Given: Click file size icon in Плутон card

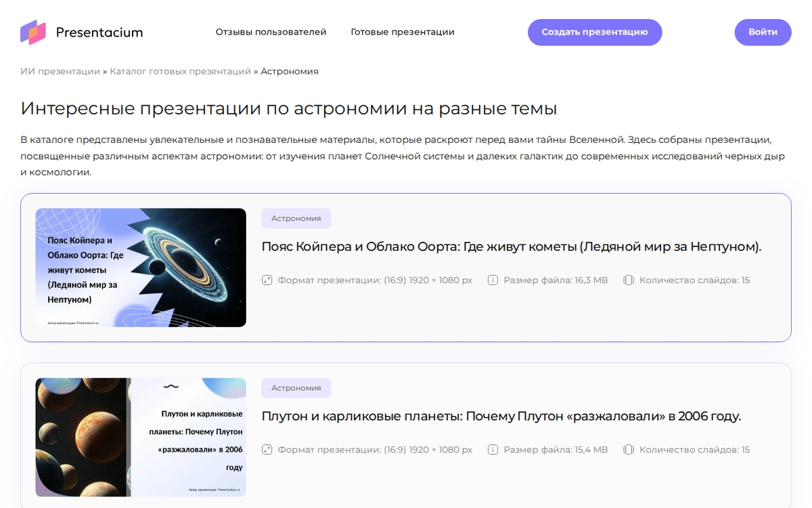Looking at the screenshot, I should [x=493, y=449].
